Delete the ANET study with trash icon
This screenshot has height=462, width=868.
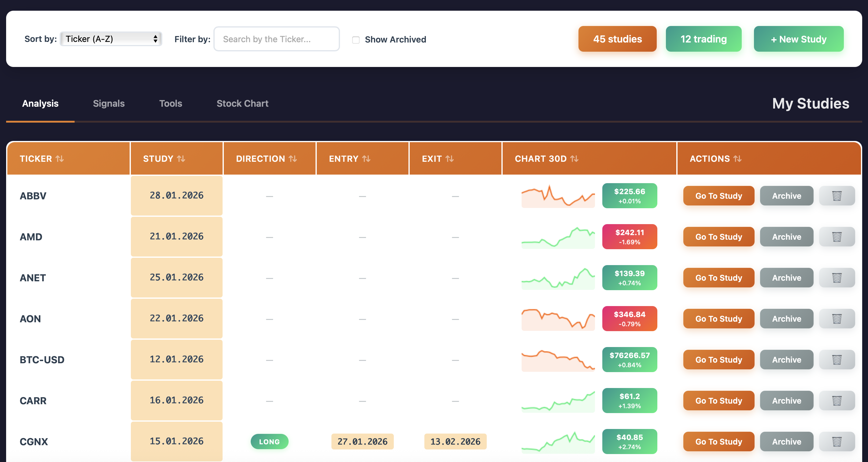tap(837, 278)
